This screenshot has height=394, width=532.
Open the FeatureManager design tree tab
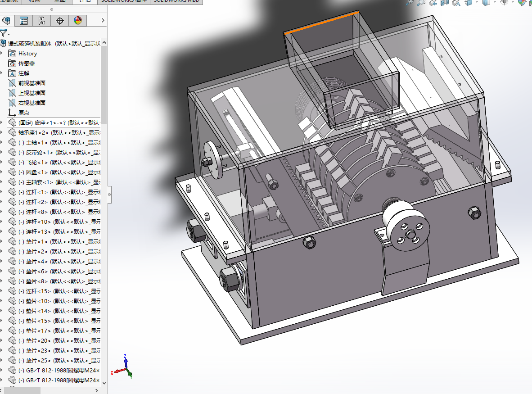click(x=6, y=21)
